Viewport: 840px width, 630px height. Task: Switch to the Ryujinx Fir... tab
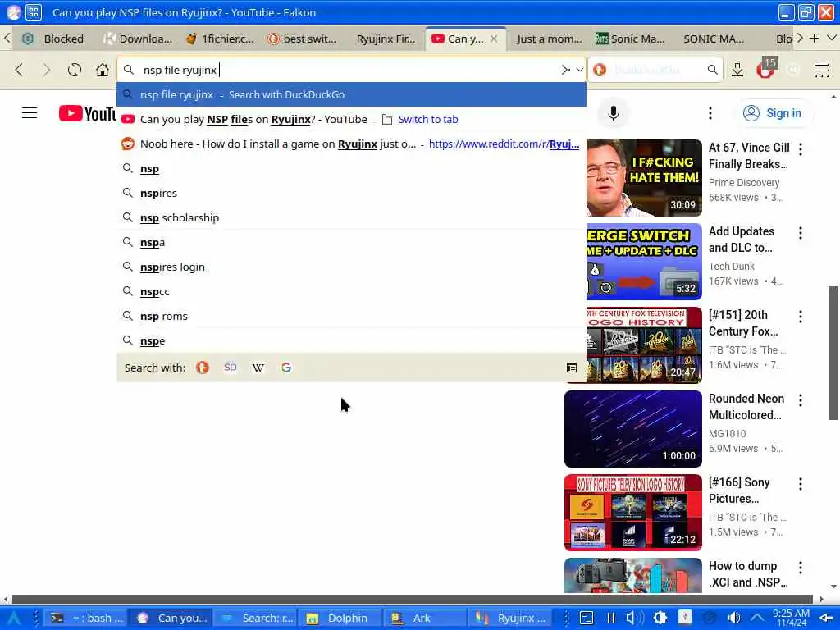pyautogui.click(x=386, y=39)
